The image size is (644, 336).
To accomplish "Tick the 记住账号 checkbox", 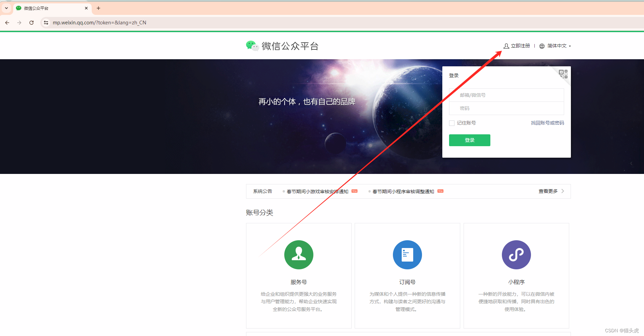I will point(452,123).
